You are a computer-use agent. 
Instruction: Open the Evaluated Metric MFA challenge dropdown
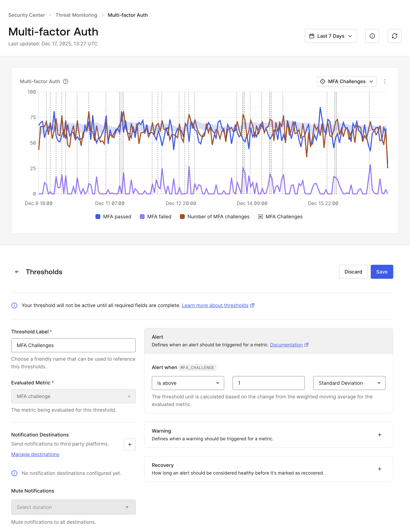coord(73,396)
